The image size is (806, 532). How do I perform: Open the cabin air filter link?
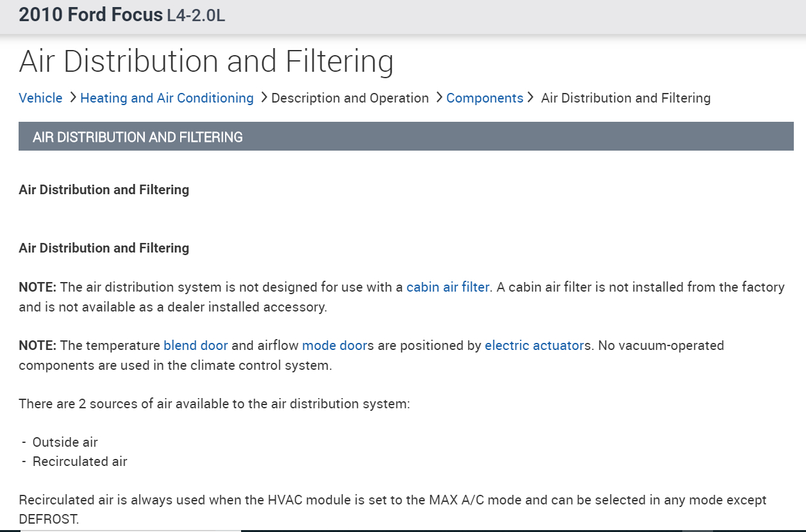click(448, 287)
